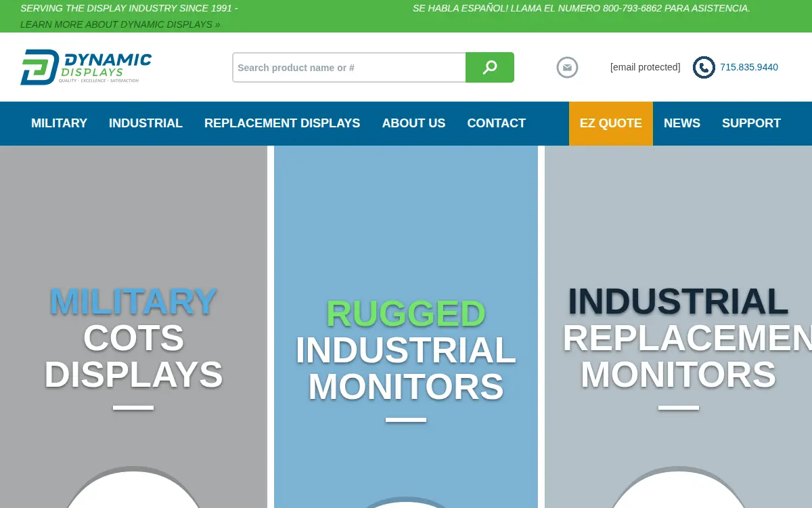
Task: Open the Industrial menu
Action: (x=145, y=123)
